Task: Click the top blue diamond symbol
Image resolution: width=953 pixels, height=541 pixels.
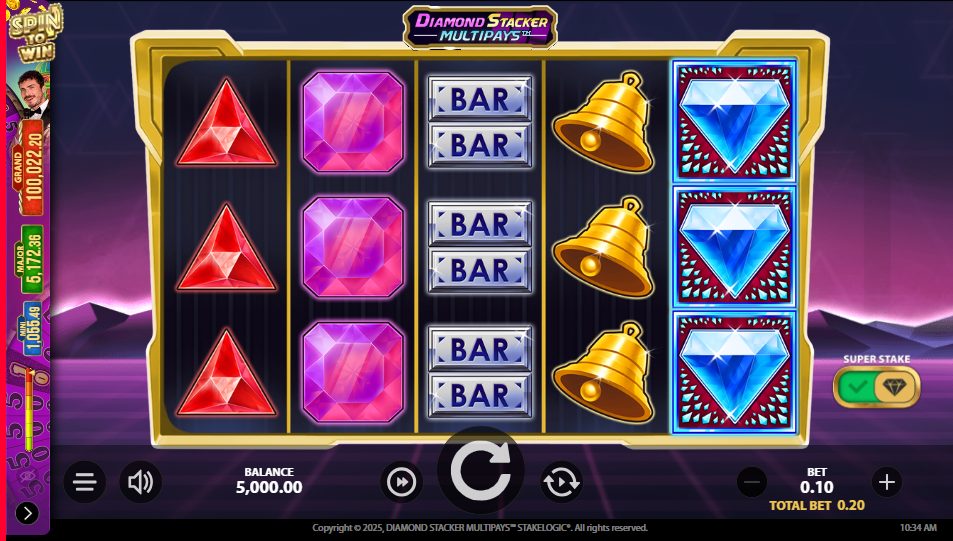Action: (734, 121)
